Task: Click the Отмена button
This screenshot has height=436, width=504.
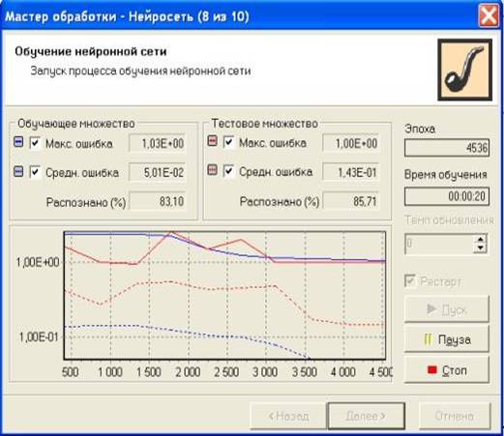Action: (x=455, y=416)
